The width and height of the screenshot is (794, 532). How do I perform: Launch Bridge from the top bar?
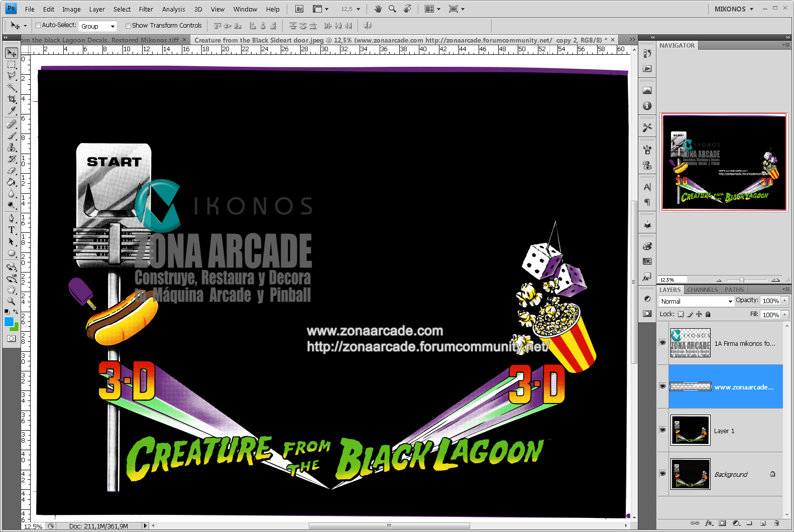tap(299, 9)
